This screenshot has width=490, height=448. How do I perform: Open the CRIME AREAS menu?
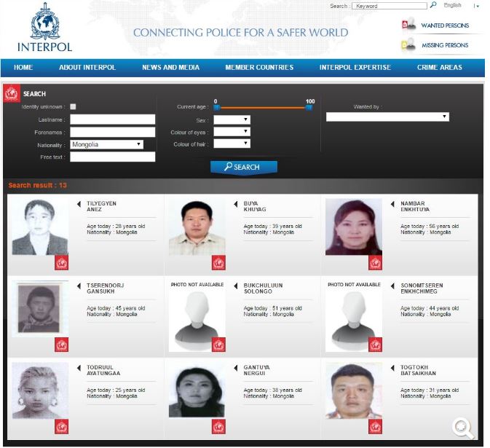click(x=439, y=67)
